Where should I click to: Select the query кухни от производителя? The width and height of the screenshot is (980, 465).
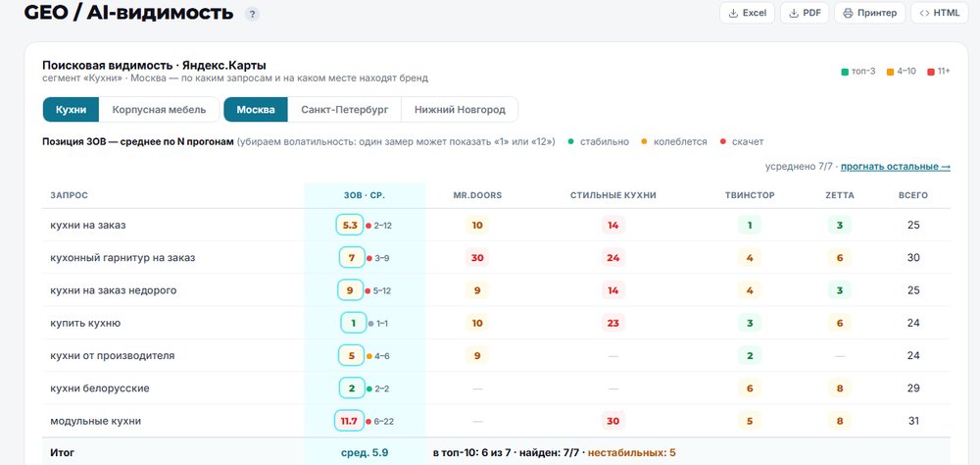[x=112, y=355]
